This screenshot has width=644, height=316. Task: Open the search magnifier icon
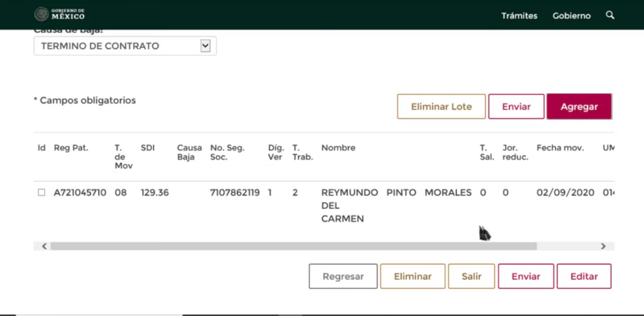click(x=610, y=15)
